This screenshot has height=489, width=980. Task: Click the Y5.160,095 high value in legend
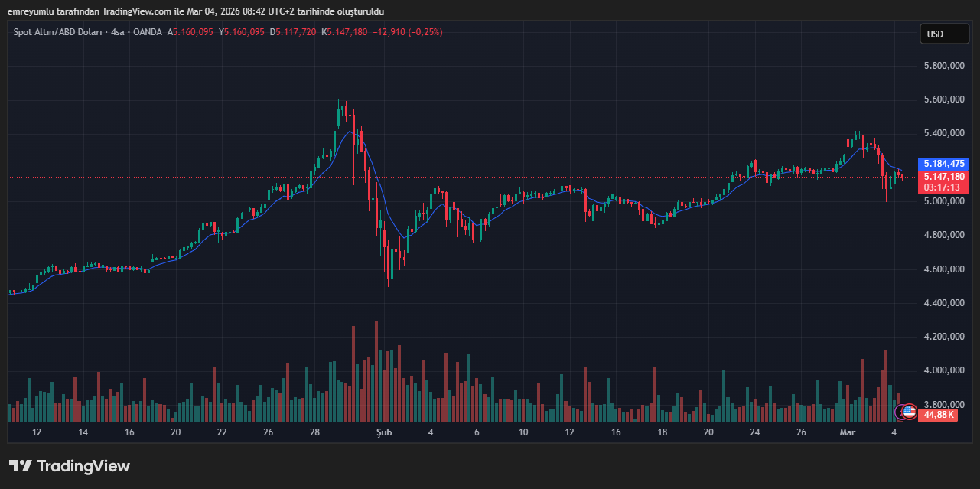242,32
